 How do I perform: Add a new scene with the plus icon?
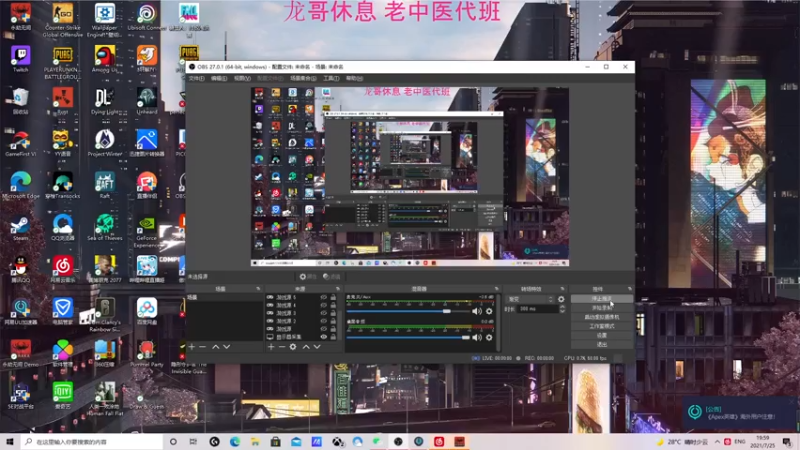pyautogui.click(x=192, y=347)
